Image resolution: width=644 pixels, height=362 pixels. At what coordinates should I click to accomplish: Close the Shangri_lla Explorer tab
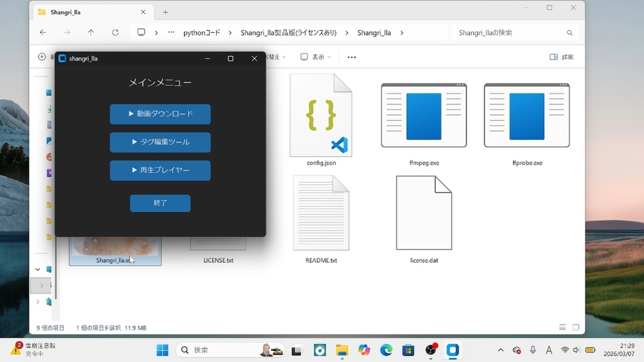(x=143, y=13)
